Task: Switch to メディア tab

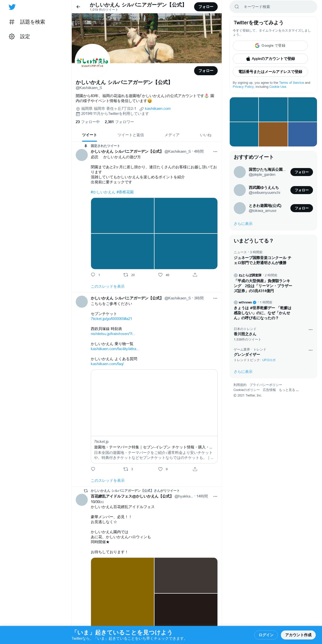Action: [x=172, y=135]
